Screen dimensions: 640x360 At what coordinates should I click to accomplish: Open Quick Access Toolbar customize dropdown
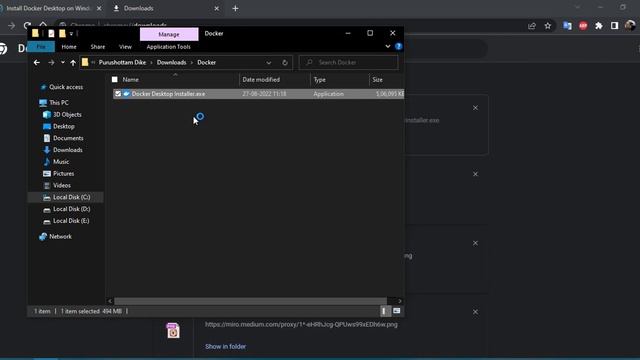click(71, 33)
